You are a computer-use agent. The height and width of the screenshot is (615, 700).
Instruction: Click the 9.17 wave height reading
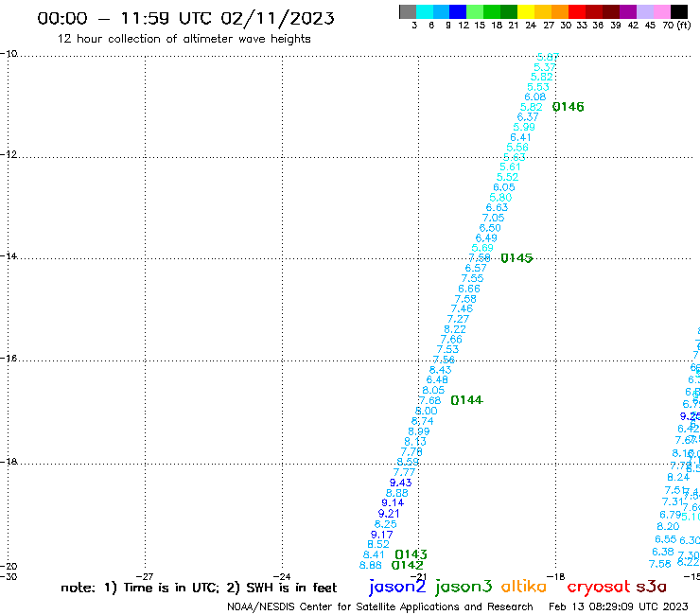tap(382, 535)
